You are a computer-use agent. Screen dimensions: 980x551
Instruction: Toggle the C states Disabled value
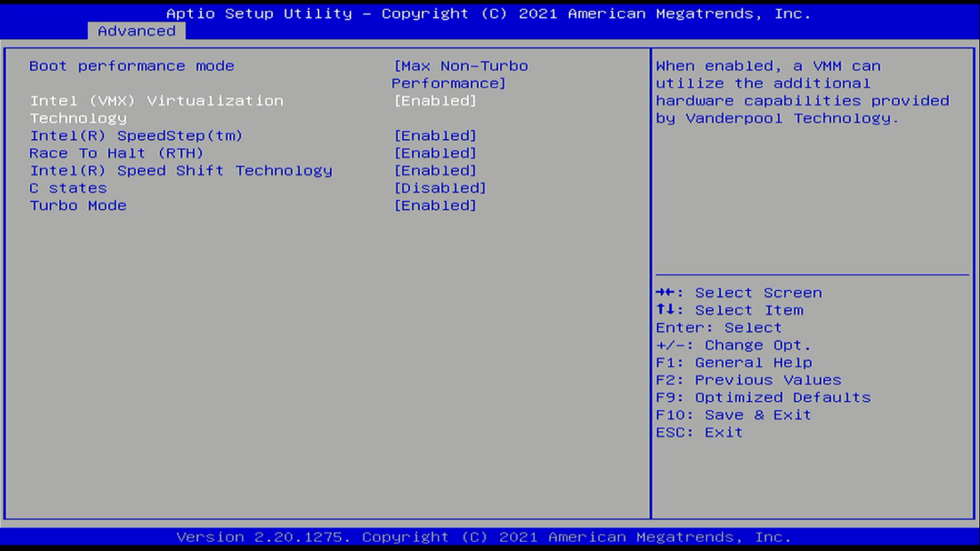tap(440, 189)
